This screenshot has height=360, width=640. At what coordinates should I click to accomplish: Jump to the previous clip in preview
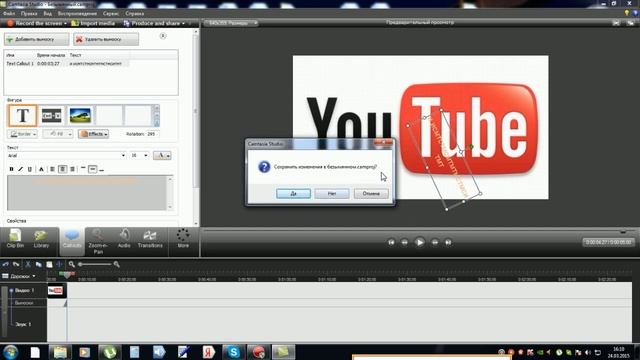click(391, 242)
